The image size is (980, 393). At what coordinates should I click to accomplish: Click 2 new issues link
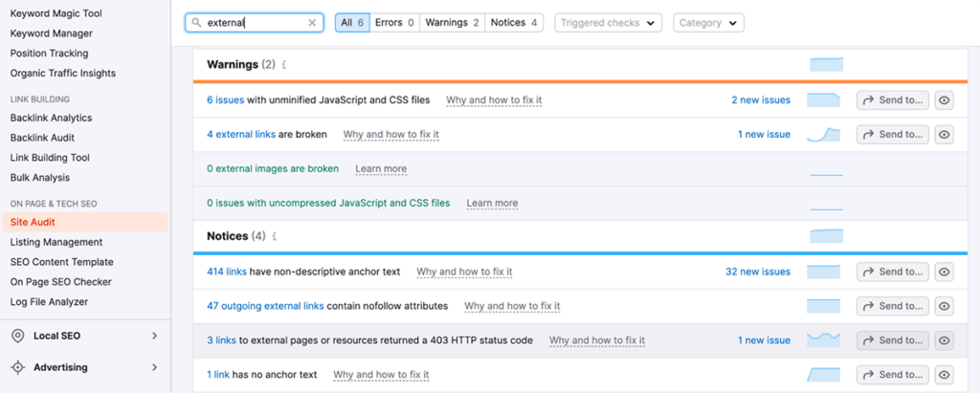click(x=761, y=100)
